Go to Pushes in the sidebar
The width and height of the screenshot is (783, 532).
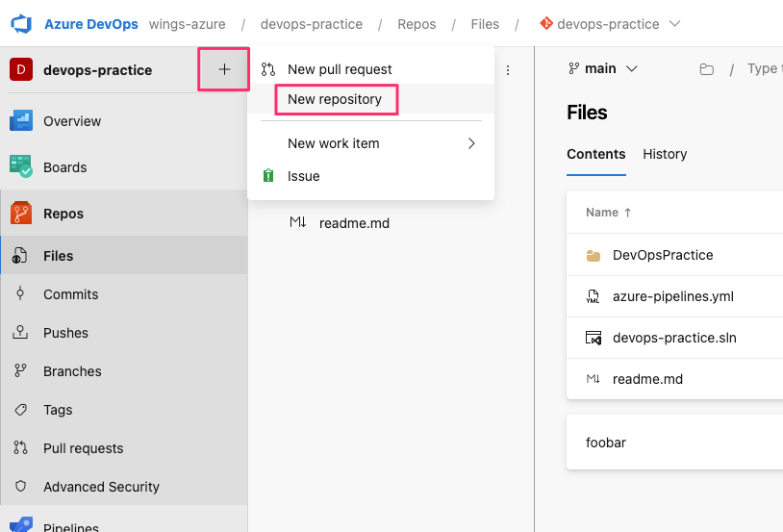coord(65,333)
